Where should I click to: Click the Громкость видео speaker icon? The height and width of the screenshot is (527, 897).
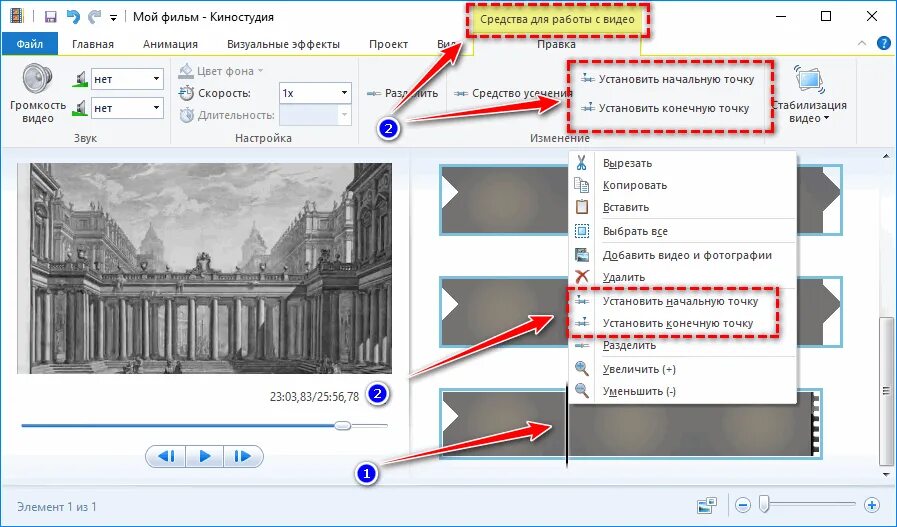coord(38,80)
